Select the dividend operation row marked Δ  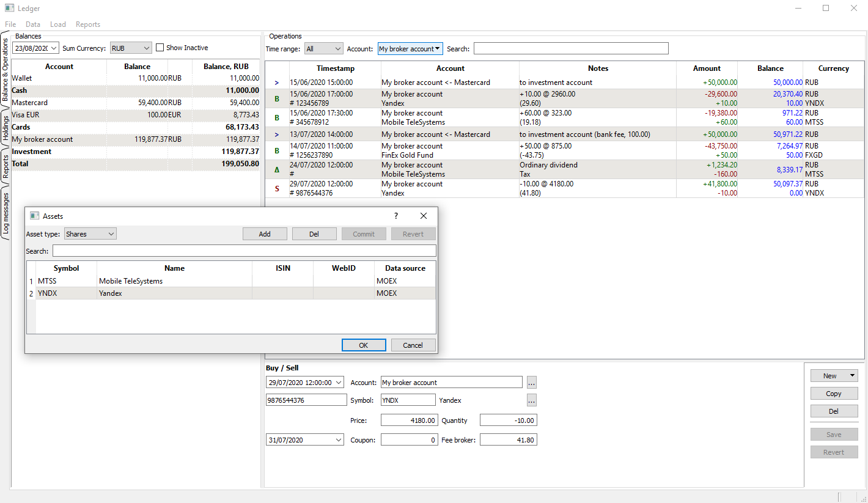277,169
